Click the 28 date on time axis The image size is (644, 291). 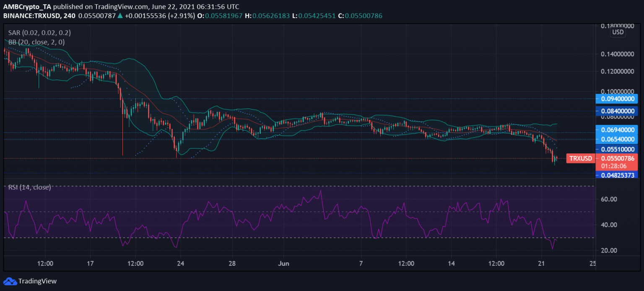click(232, 264)
